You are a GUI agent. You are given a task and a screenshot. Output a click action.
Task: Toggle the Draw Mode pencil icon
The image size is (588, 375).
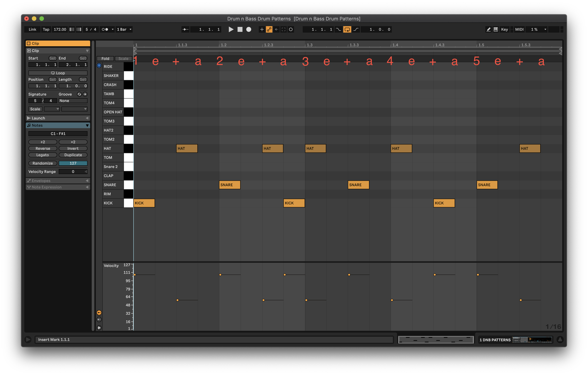click(488, 29)
